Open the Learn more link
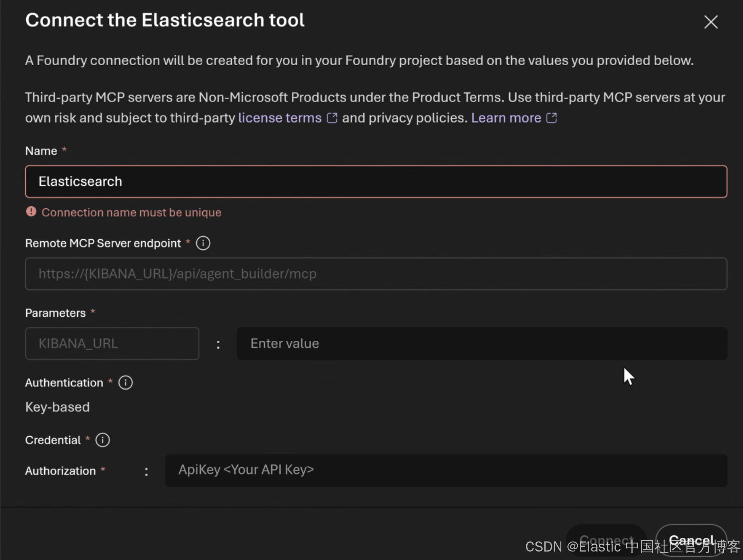Screen dimensions: 743x560 coord(506,118)
